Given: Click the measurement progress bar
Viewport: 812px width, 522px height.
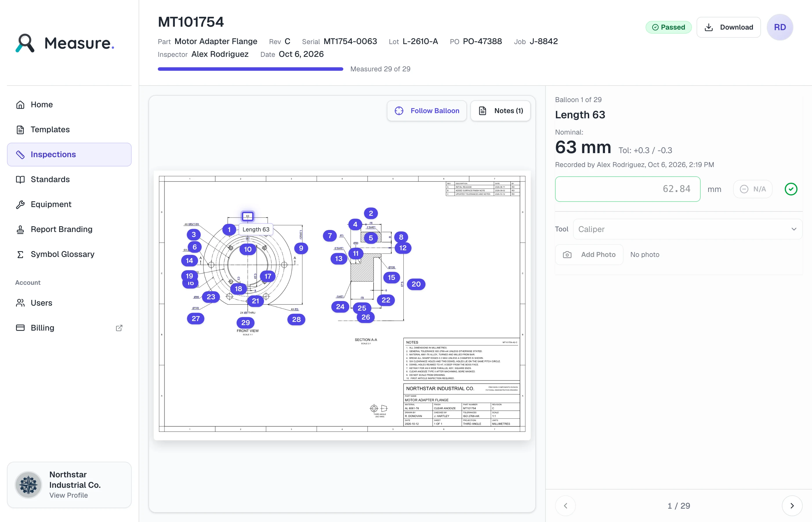Looking at the screenshot, I should (251, 69).
